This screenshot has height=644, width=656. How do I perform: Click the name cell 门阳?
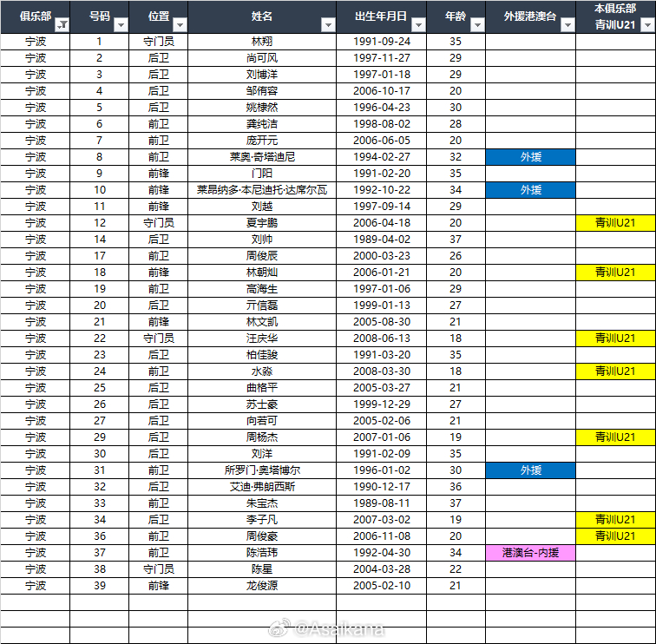tap(262, 174)
